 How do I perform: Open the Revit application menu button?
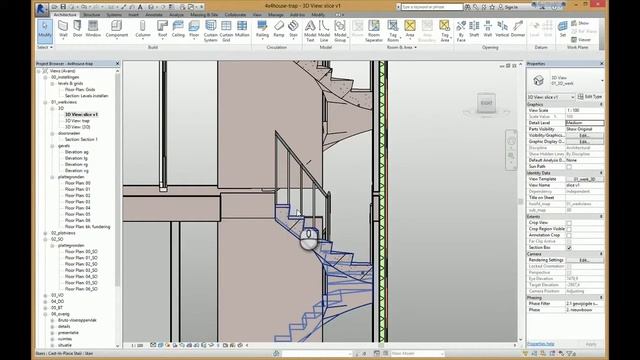[x=41, y=9]
